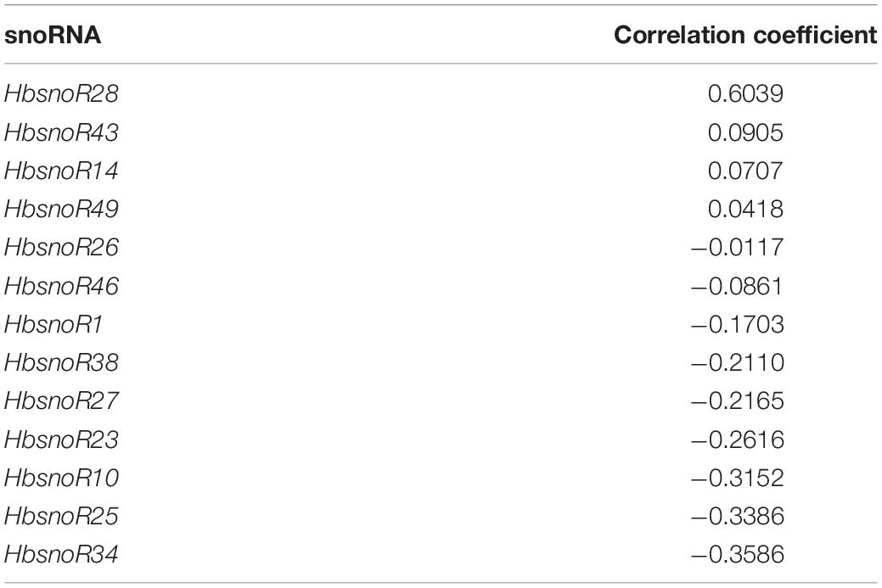
Task: Click the snoRNA column header
Action: point(53,36)
